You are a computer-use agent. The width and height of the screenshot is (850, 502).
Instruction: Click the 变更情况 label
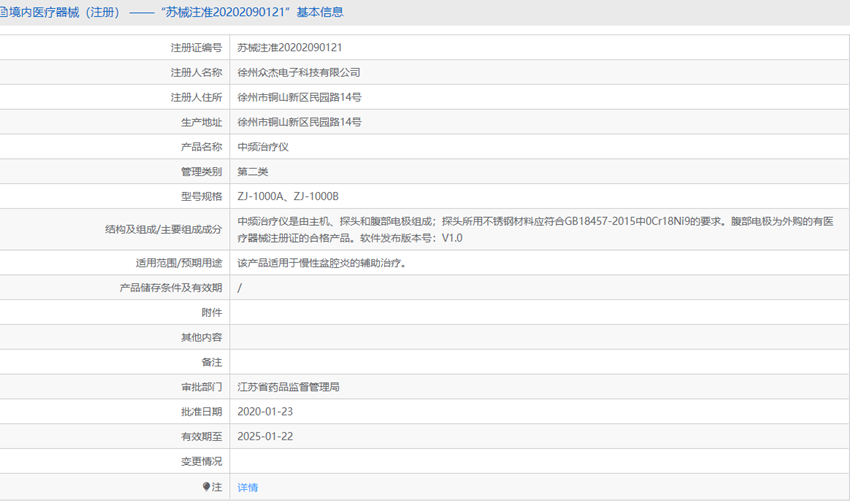(x=202, y=462)
